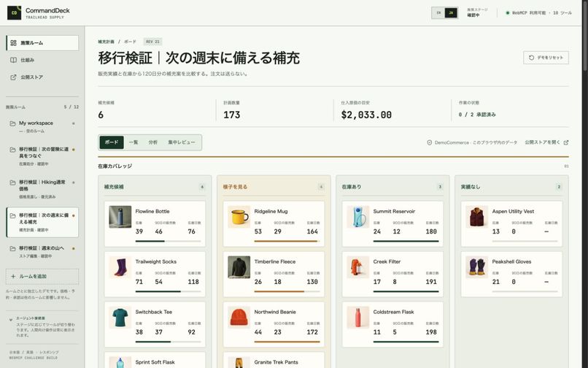Screen dimensions: 588x368
Task: Open room 移行検証｜Hiking通常価格
Action: 42,189
